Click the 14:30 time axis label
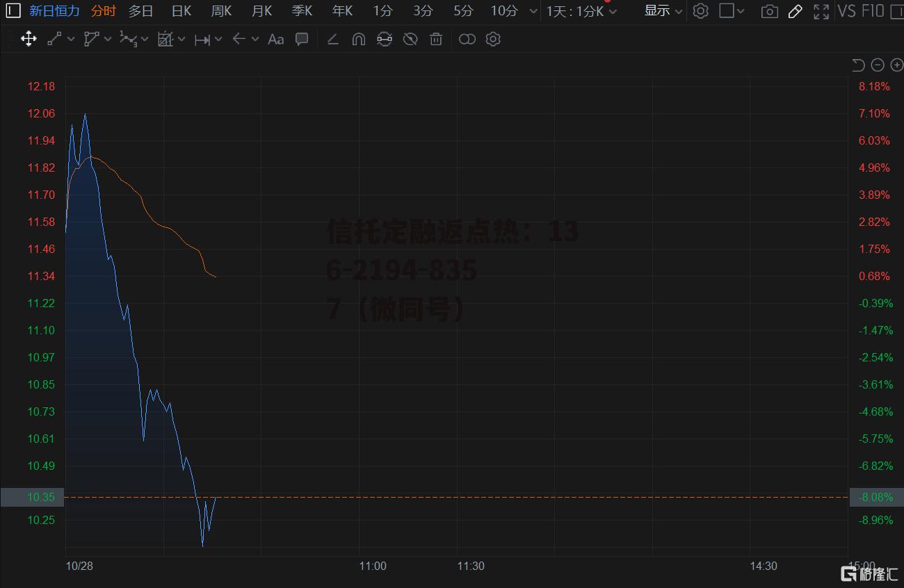 (764, 566)
